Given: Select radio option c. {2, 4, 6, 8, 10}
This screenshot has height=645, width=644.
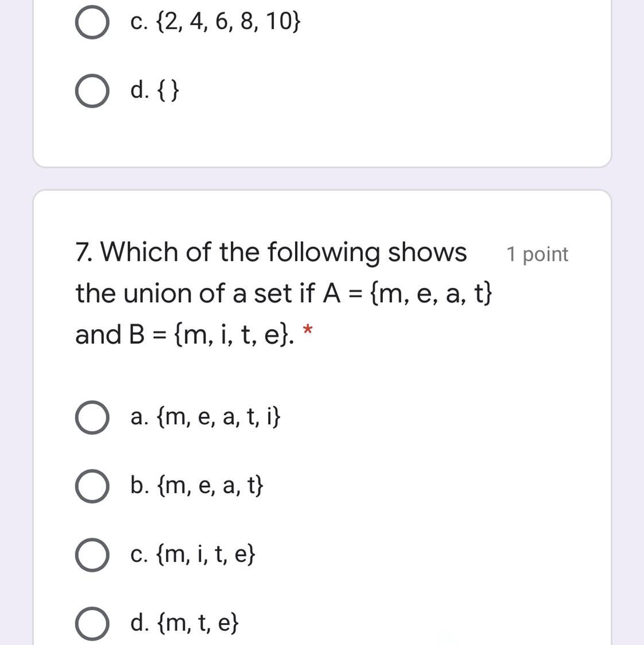Looking at the screenshot, I should coord(92,22).
